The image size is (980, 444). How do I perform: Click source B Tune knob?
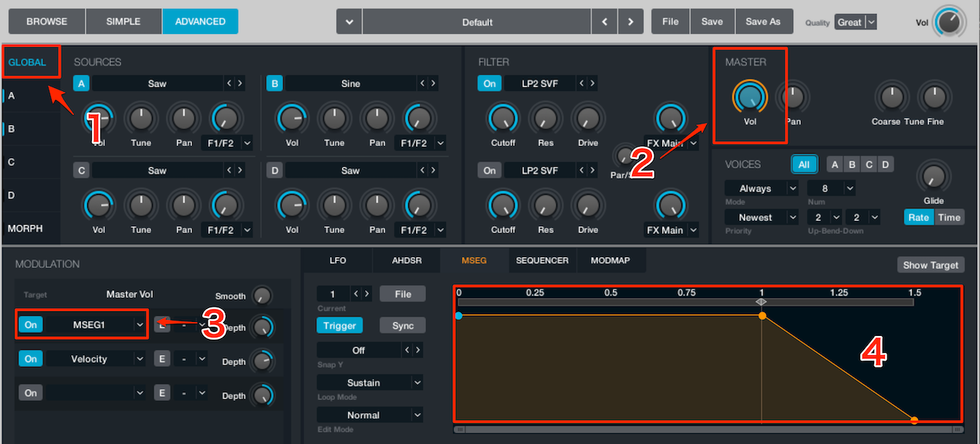point(334,118)
